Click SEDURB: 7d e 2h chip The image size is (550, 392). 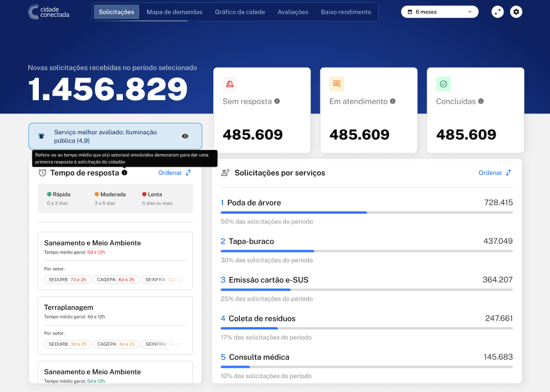(x=67, y=280)
